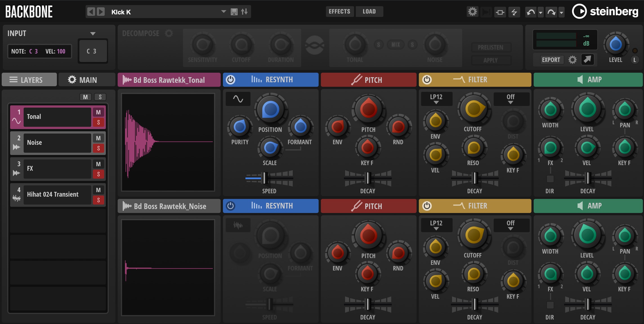Save the current preset with disk icon

coord(234,12)
